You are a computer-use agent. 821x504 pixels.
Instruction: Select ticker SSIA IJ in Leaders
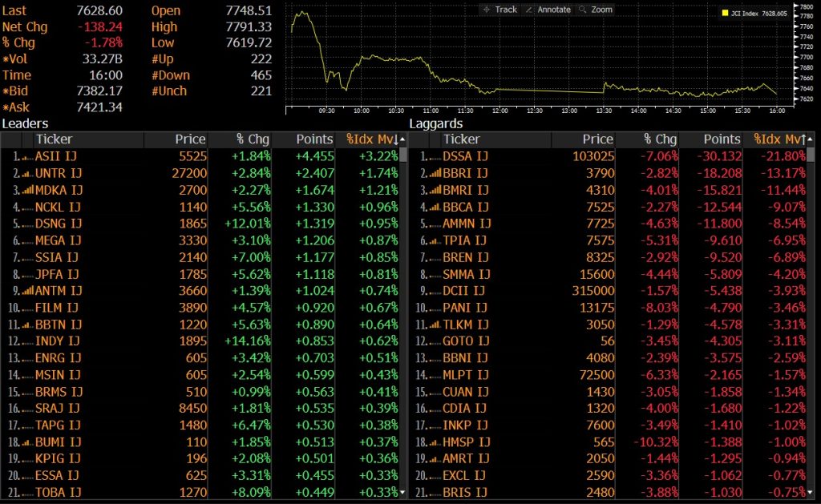point(57,257)
